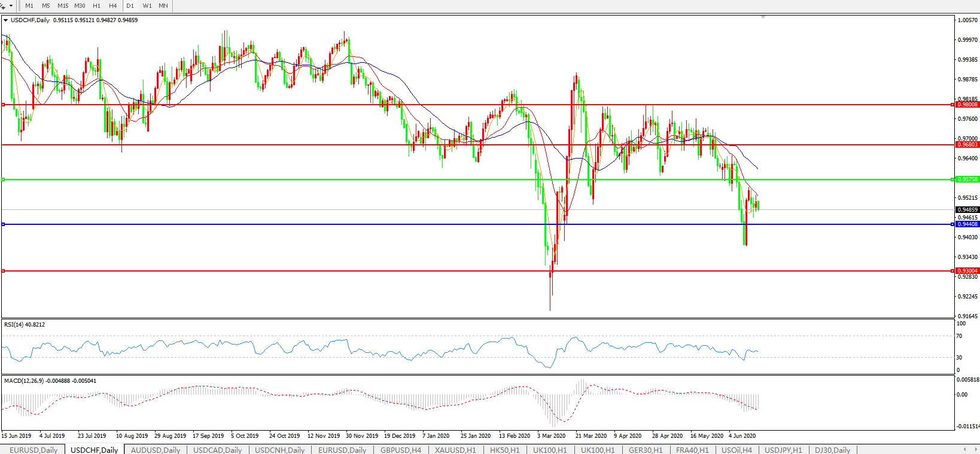Switch to the USDJPY,H1 chart tab
The width and height of the screenshot is (980, 454).
[783, 450]
